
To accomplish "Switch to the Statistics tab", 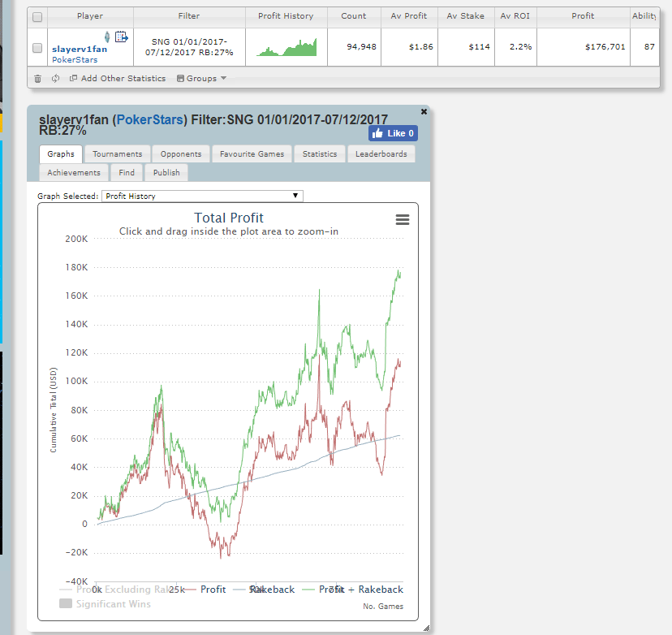I will 320,154.
